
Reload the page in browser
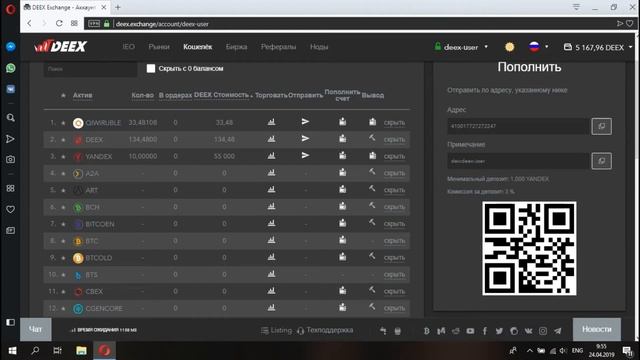(x=59, y=23)
